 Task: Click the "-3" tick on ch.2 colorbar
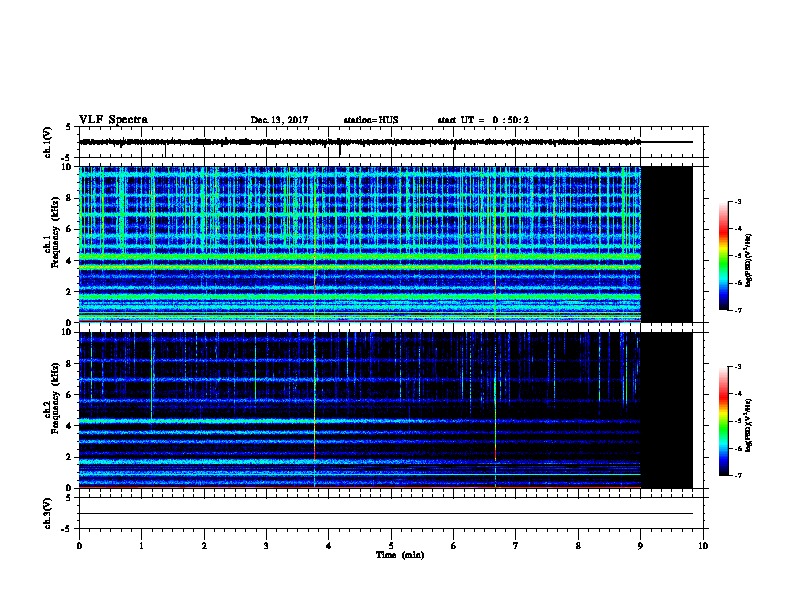(737, 367)
